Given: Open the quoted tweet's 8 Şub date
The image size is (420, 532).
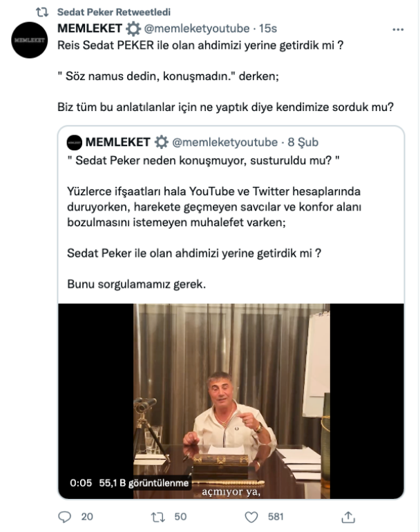Looking at the screenshot, I should click(x=303, y=143).
